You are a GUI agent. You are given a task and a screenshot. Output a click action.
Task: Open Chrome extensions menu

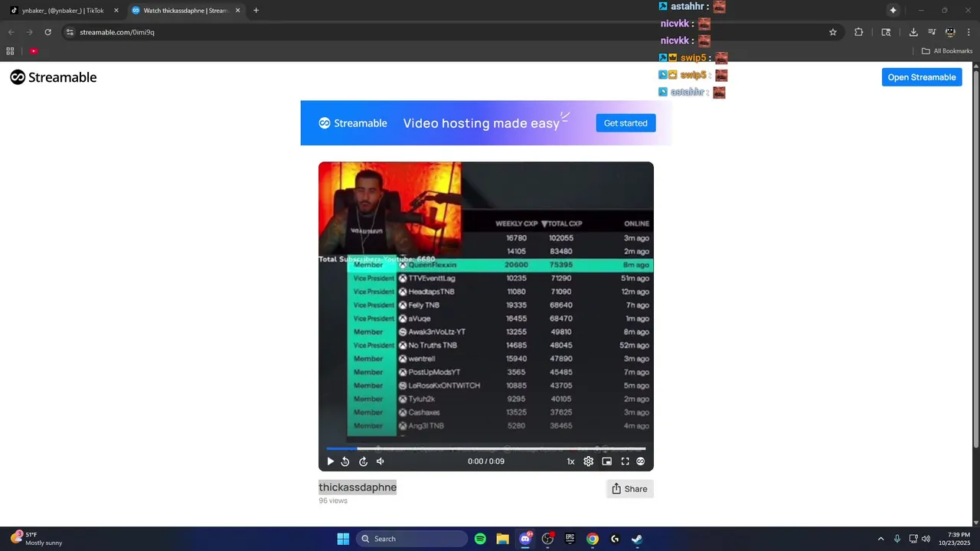coord(858,32)
